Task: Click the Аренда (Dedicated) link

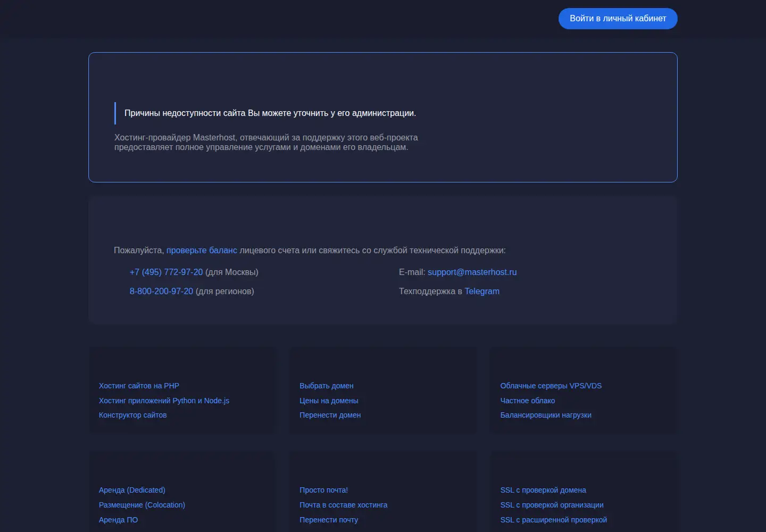Action: 132,491
